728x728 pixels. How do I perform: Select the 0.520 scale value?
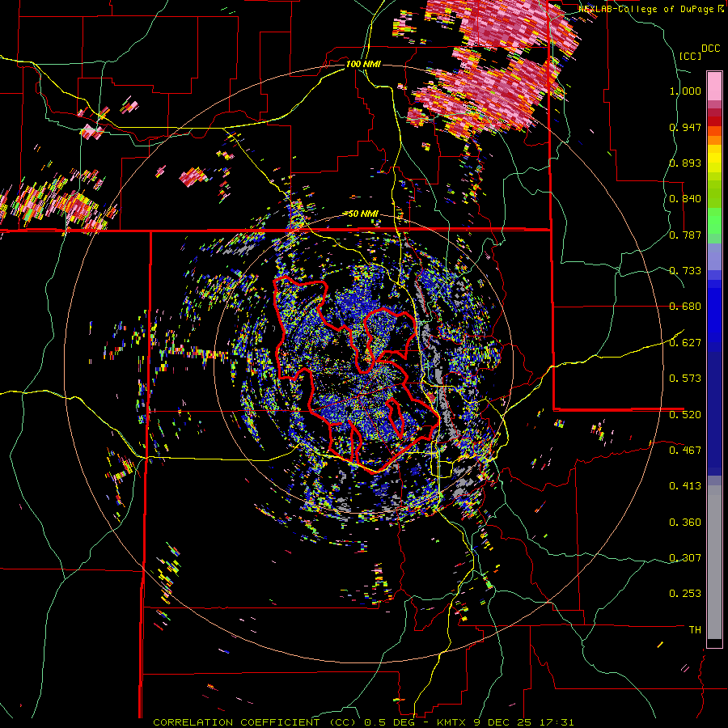click(x=685, y=414)
